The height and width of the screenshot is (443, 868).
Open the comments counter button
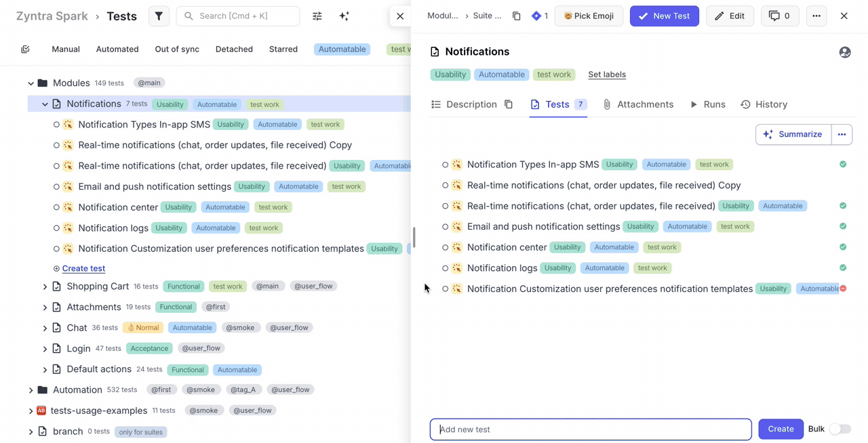click(x=779, y=16)
